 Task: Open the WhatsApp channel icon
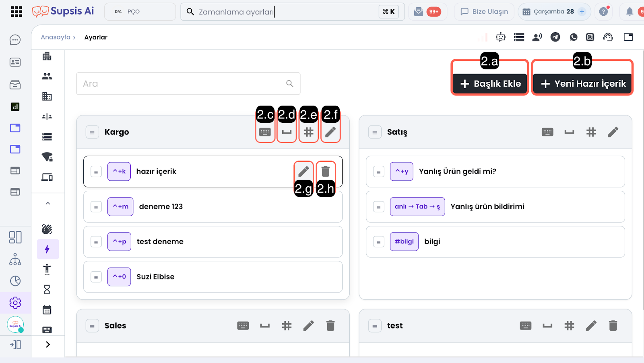574,37
